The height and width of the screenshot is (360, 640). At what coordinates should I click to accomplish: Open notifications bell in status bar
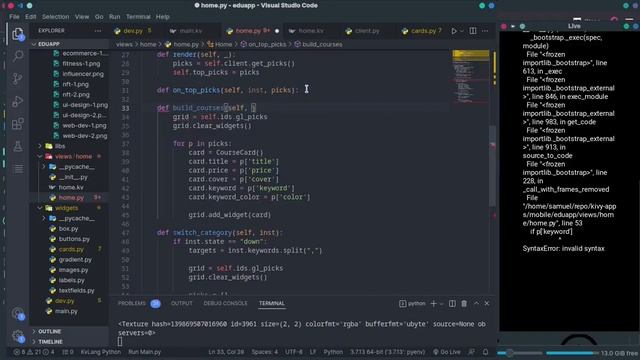click(485, 352)
